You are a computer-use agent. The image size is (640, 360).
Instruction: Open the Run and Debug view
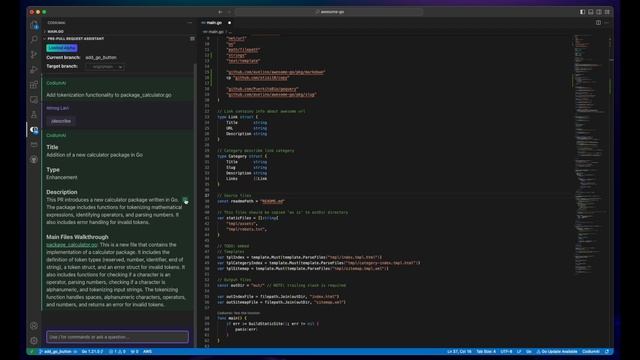[x=34, y=70]
